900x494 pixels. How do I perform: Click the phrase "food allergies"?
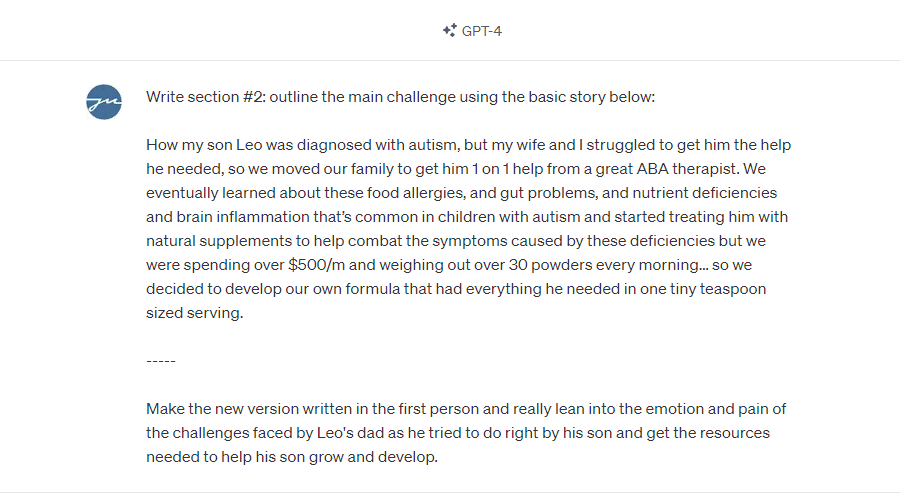(416, 193)
